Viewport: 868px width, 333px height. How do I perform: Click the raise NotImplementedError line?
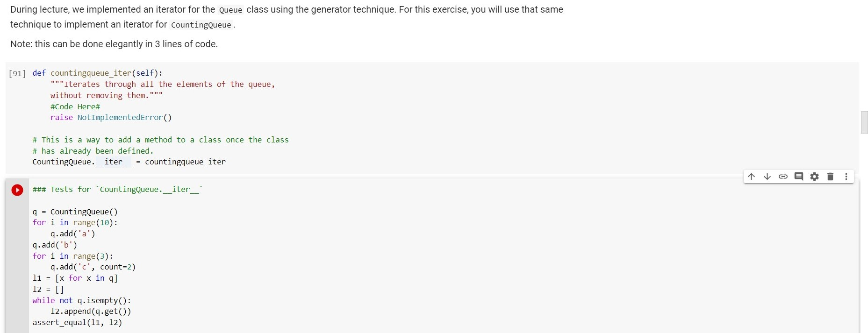click(111, 118)
